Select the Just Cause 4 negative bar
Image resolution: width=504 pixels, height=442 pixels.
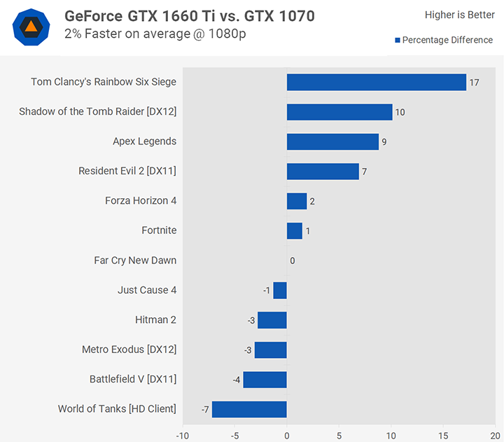(x=280, y=291)
